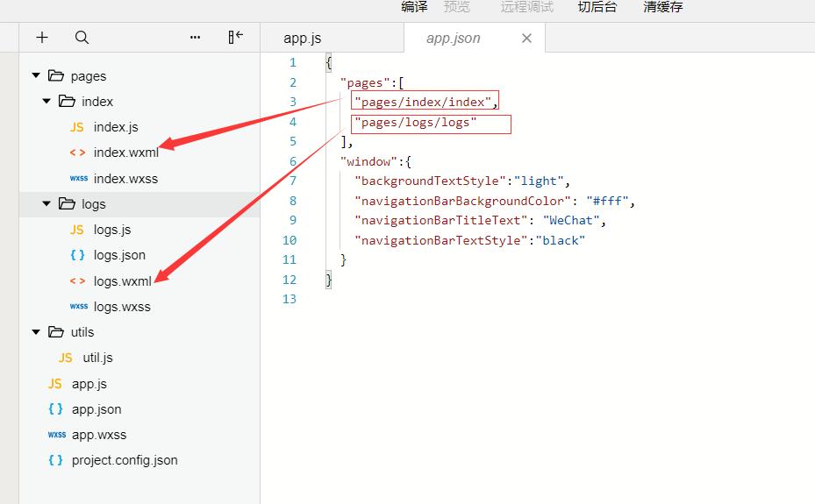The image size is (815, 504).
Task: Open app.wxss in the file tree
Action: click(99, 435)
